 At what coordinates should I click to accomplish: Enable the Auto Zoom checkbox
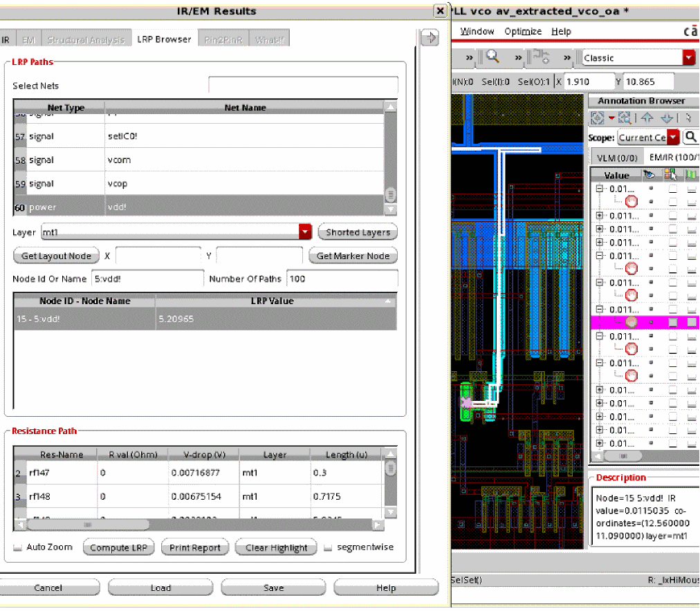tap(18, 547)
